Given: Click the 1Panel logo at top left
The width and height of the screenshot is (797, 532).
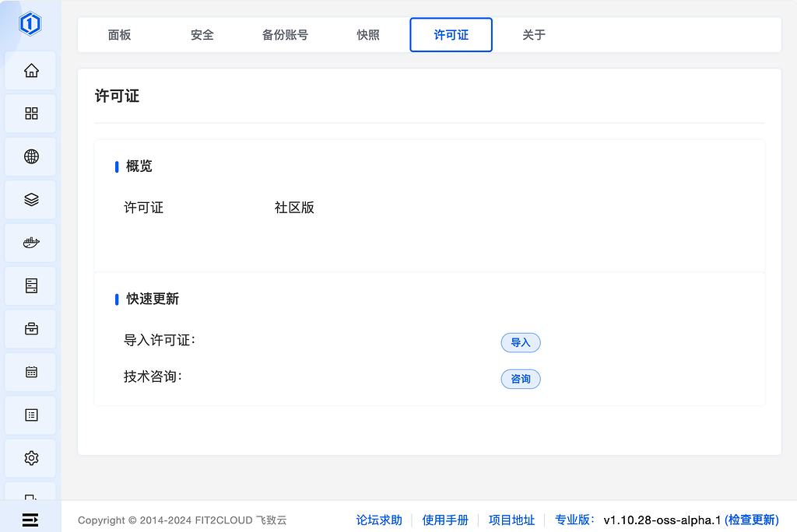Looking at the screenshot, I should click(30, 23).
